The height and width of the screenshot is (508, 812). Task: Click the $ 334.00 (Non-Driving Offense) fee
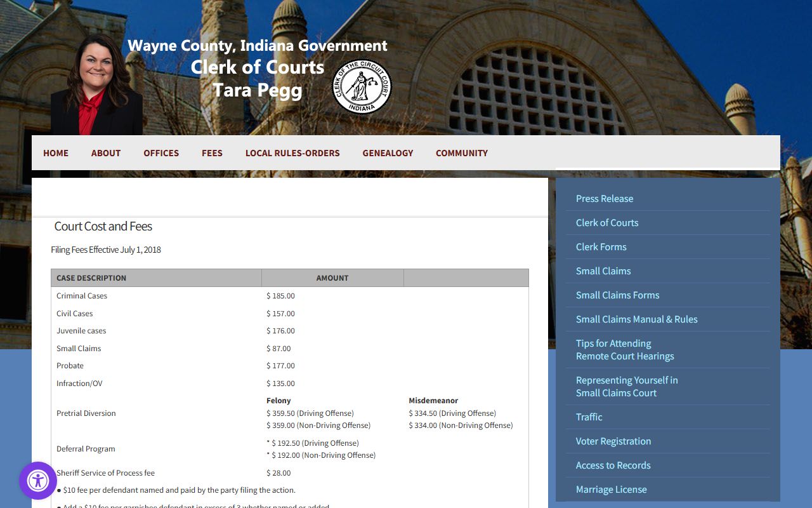pyautogui.click(x=461, y=425)
